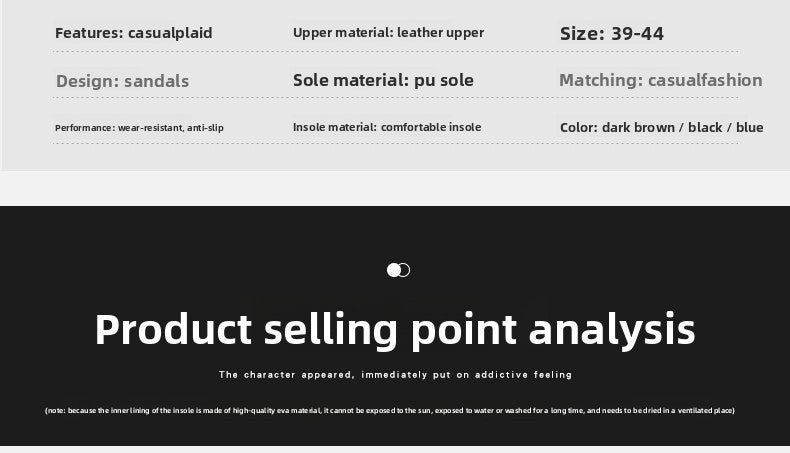Click the small note about eva material
This screenshot has width=790, height=453.
pos(390,410)
